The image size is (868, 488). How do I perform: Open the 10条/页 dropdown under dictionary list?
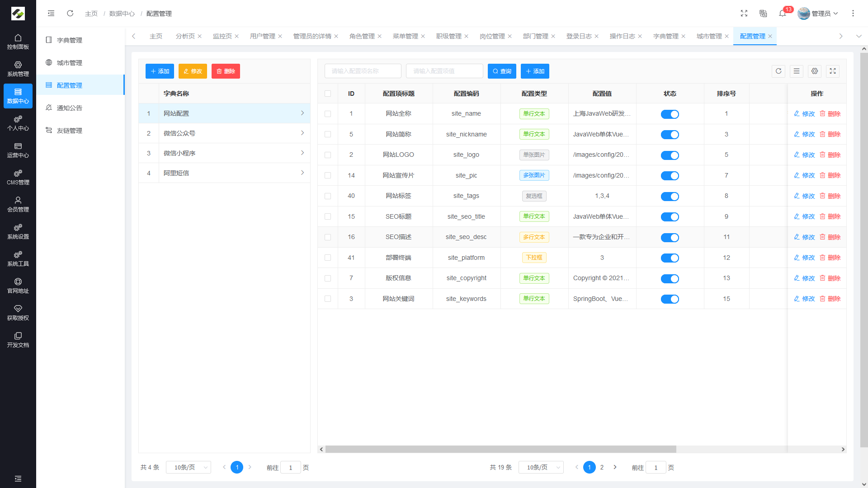[189, 467]
